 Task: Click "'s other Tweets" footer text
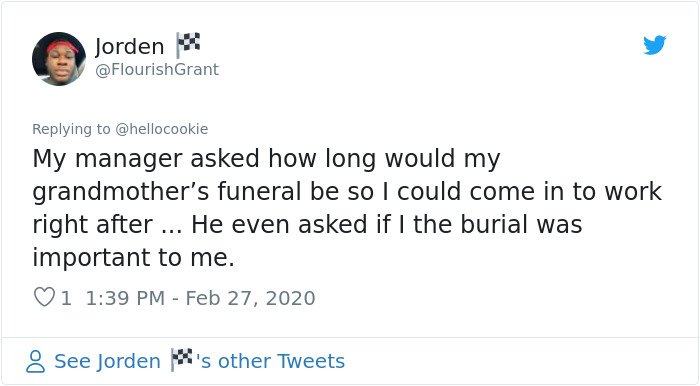pos(270,361)
